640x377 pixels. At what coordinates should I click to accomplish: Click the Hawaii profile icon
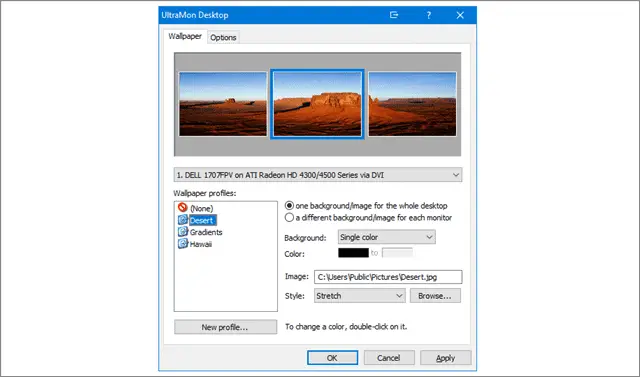(182, 244)
